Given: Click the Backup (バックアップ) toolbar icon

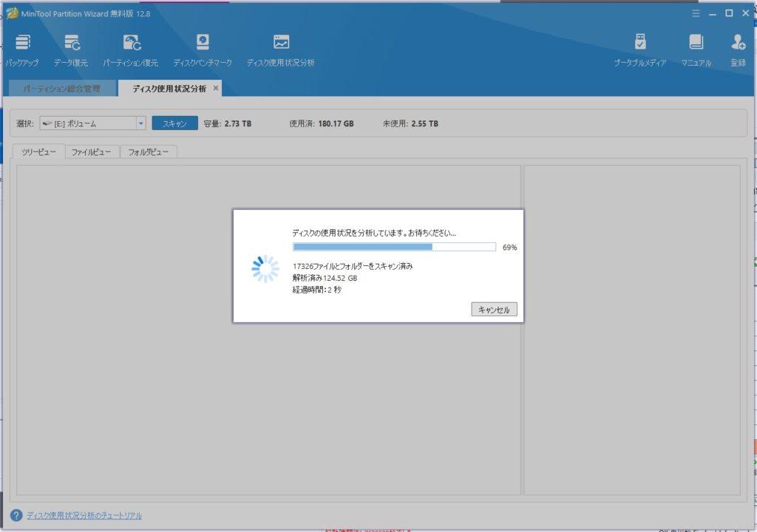Looking at the screenshot, I should point(23,42).
